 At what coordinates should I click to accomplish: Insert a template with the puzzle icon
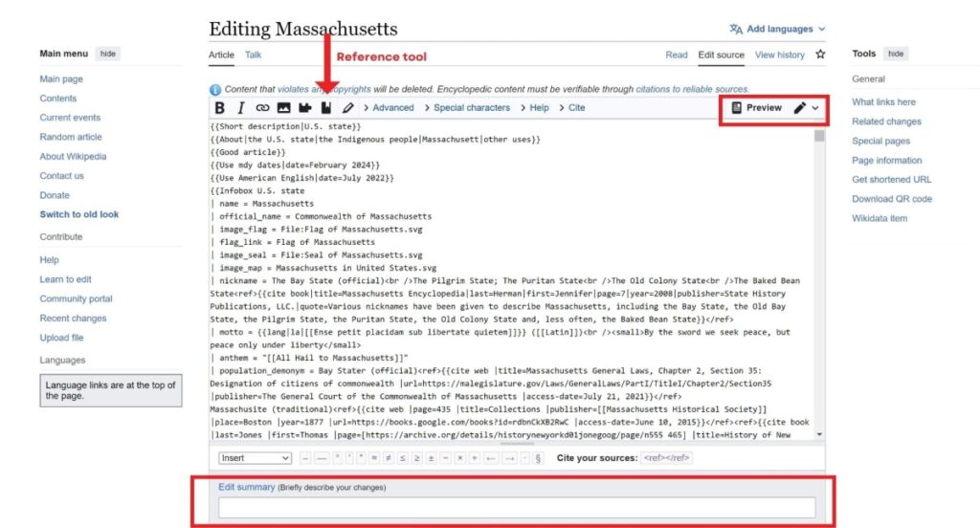click(x=305, y=108)
